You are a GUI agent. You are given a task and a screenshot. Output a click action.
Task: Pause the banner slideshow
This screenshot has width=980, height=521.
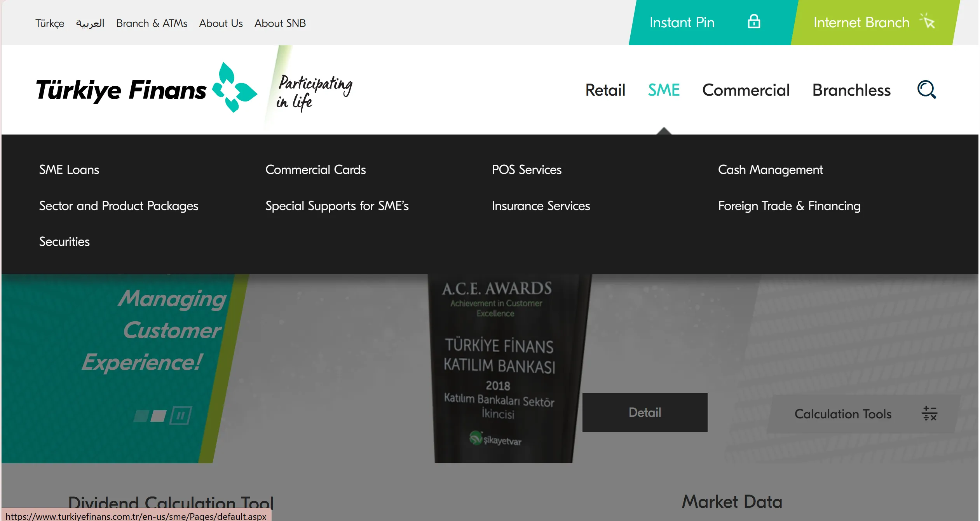tap(181, 416)
